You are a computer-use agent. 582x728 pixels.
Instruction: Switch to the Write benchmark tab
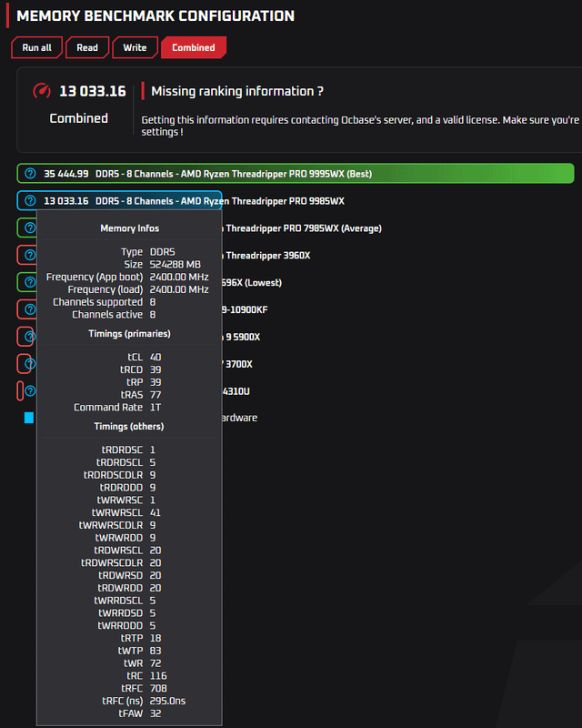135,47
